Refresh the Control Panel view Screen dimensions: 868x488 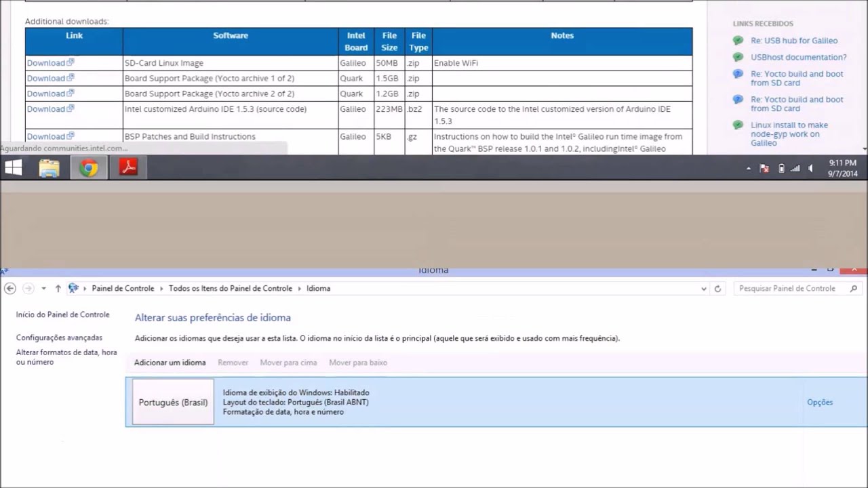click(718, 289)
